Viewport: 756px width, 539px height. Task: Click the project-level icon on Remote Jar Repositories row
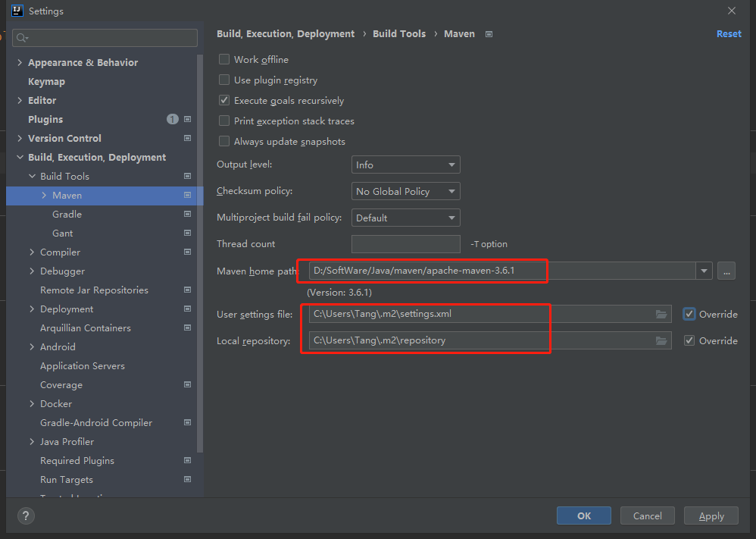click(188, 290)
